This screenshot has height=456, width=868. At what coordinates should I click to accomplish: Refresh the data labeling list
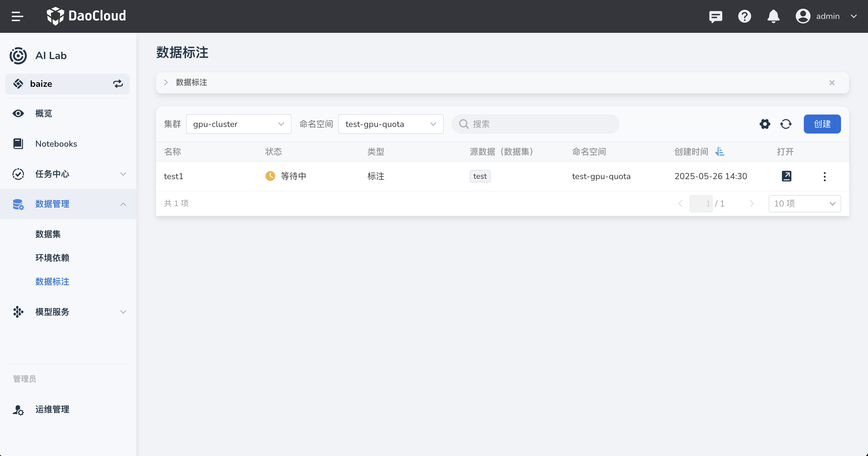point(786,124)
